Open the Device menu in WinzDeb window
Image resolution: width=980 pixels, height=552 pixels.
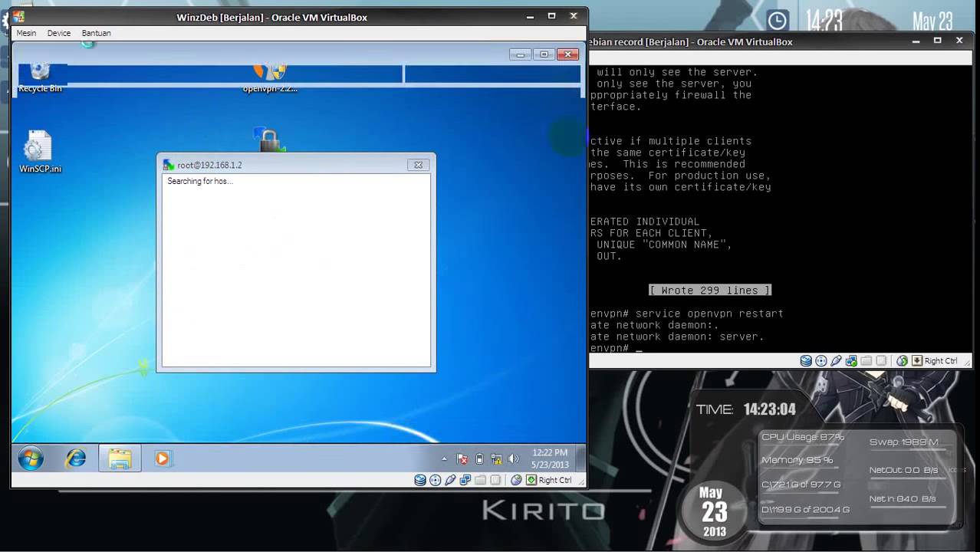point(59,33)
